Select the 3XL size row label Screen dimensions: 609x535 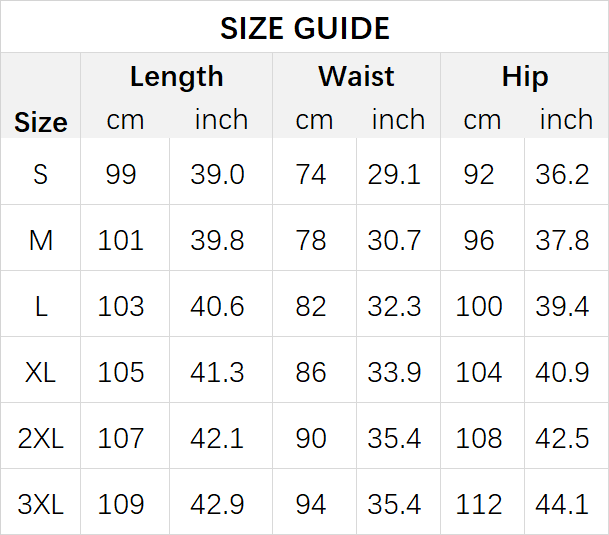click(x=40, y=504)
